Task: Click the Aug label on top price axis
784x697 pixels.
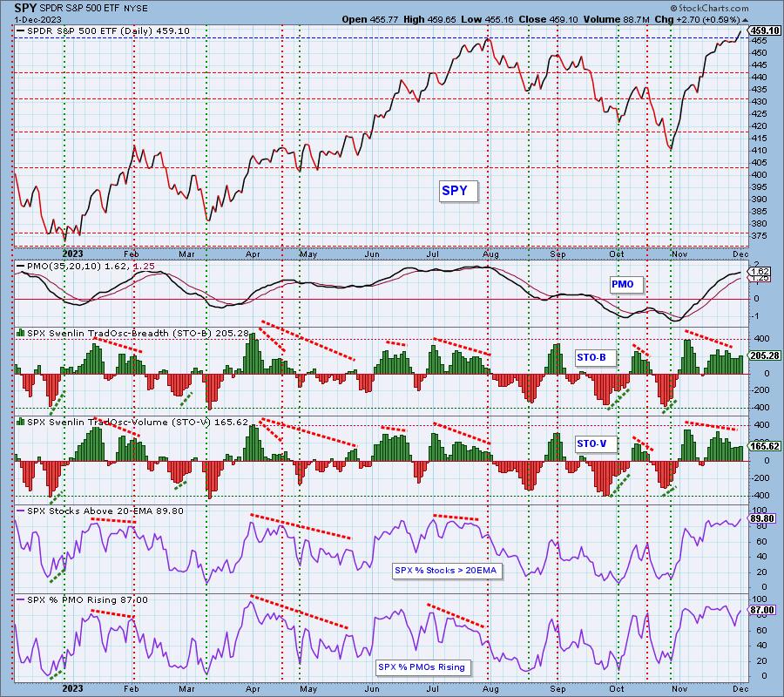Action: (491, 254)
